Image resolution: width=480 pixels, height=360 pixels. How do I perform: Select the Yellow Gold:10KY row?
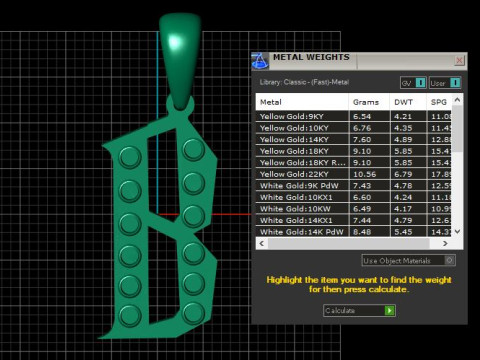(353, 128)
